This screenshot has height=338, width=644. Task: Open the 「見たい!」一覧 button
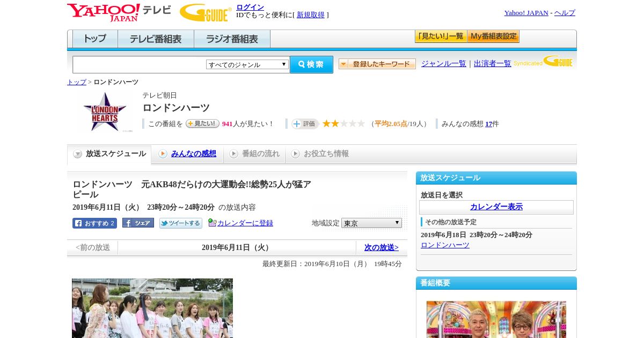441,36
